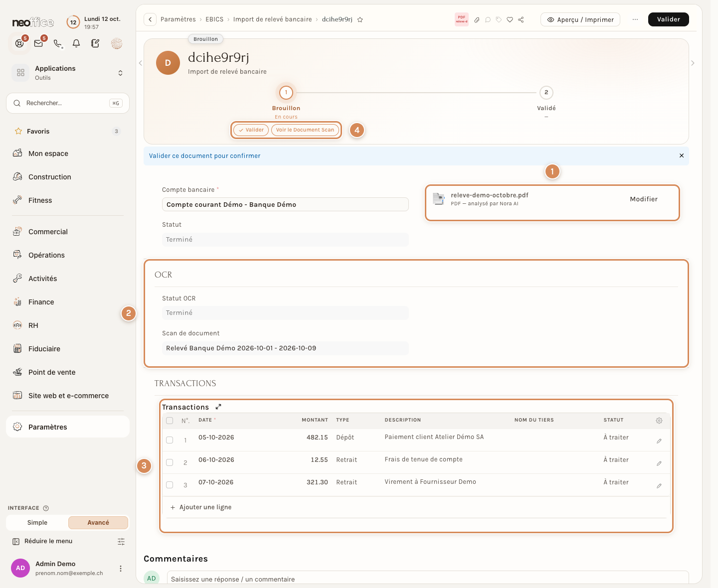The width and height of the screenshot is (718, 588).
Task: Check the Paiement client Atelier Démo row
Action: pyautogui.click(x=170, y=440)
